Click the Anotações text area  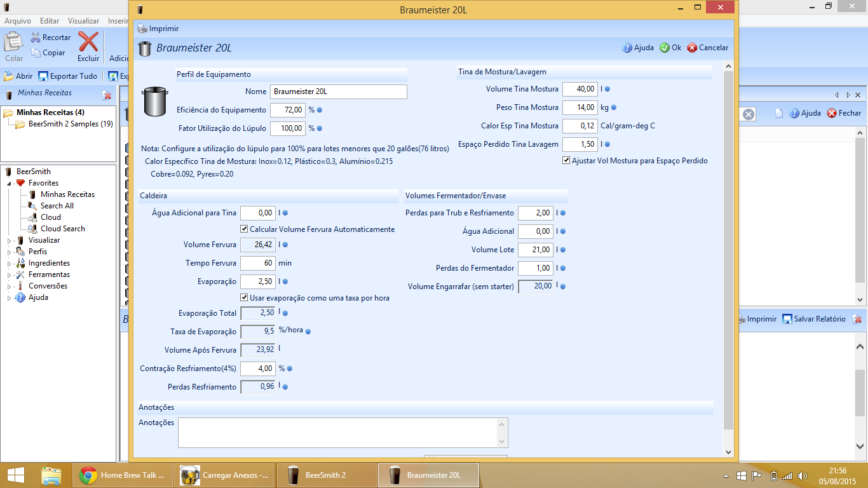pyautogui.click(x=343, y=433)
